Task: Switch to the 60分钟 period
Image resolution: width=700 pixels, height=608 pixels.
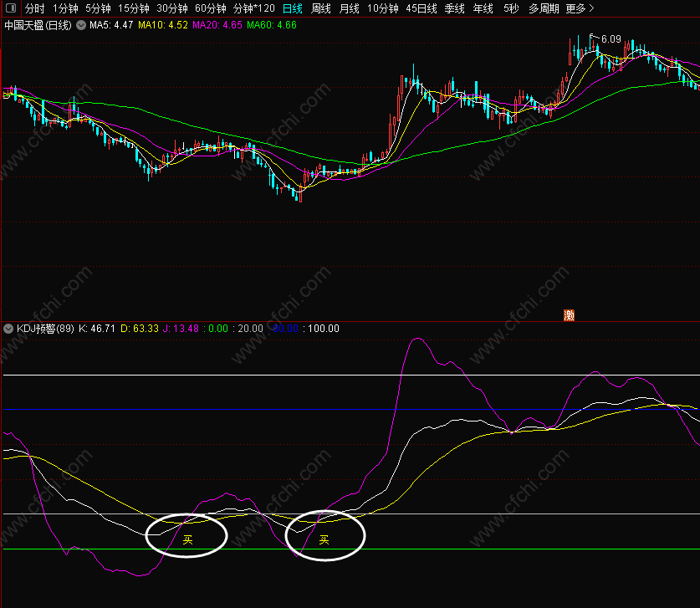Action: (210, 8)
